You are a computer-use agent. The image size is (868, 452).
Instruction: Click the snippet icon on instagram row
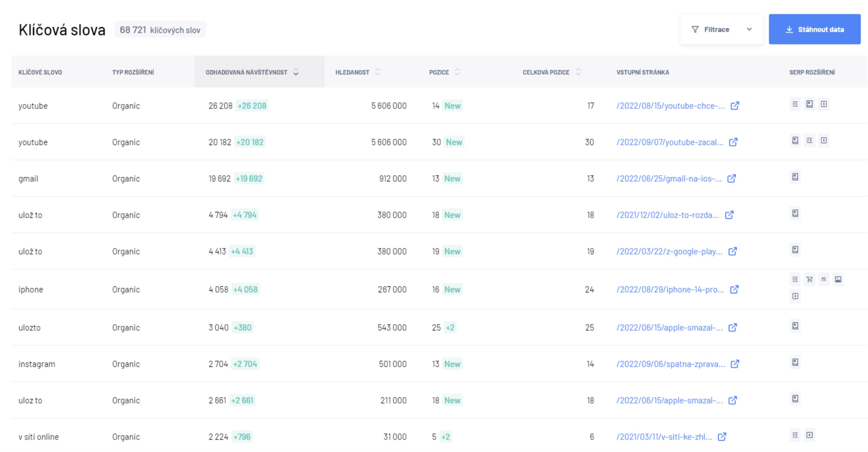795,362
